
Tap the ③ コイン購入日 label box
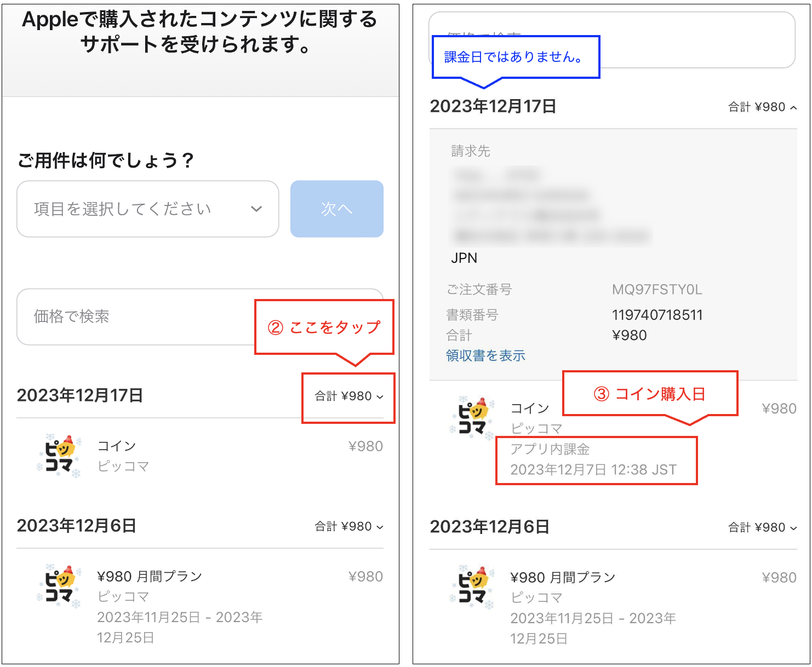[649, 393]
